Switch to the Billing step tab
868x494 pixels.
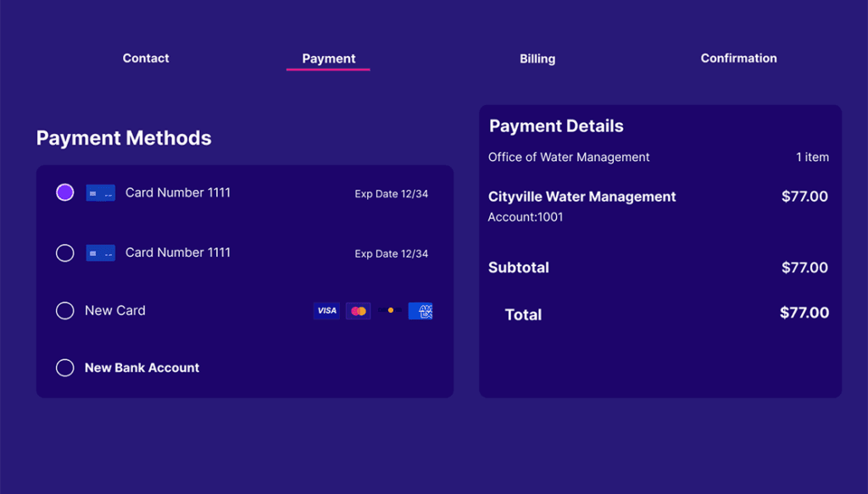pyautogui.click(x=537, y=59)
